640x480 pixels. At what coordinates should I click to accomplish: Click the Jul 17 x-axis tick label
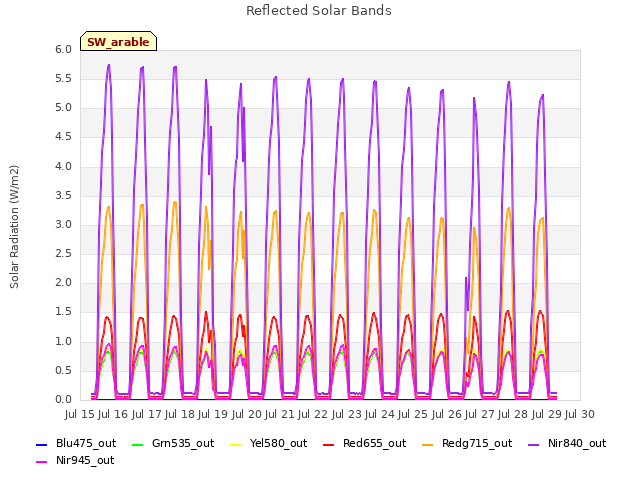tap(147, 414)
